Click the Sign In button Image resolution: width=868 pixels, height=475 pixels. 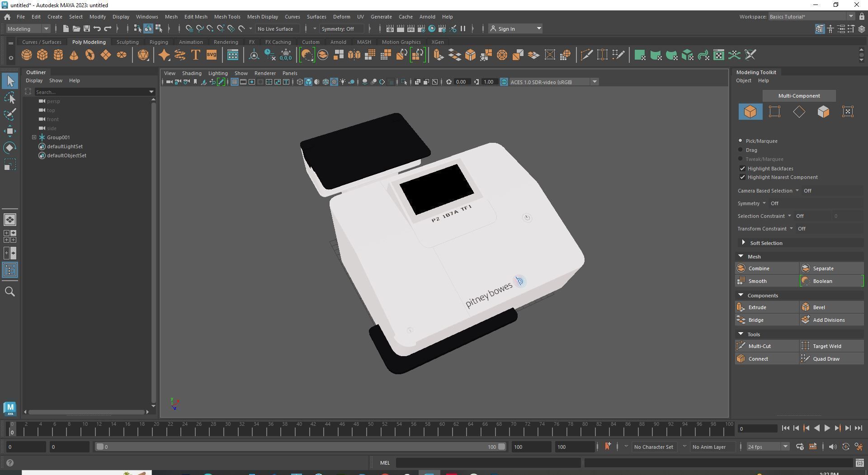click(x=515, y=29)
